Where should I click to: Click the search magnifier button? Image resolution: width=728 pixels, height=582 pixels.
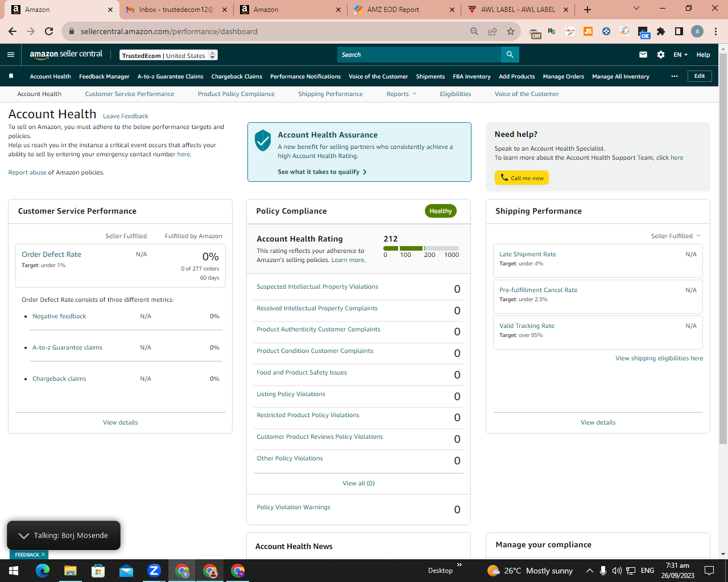pyautogui.click(x=510, y=55)
